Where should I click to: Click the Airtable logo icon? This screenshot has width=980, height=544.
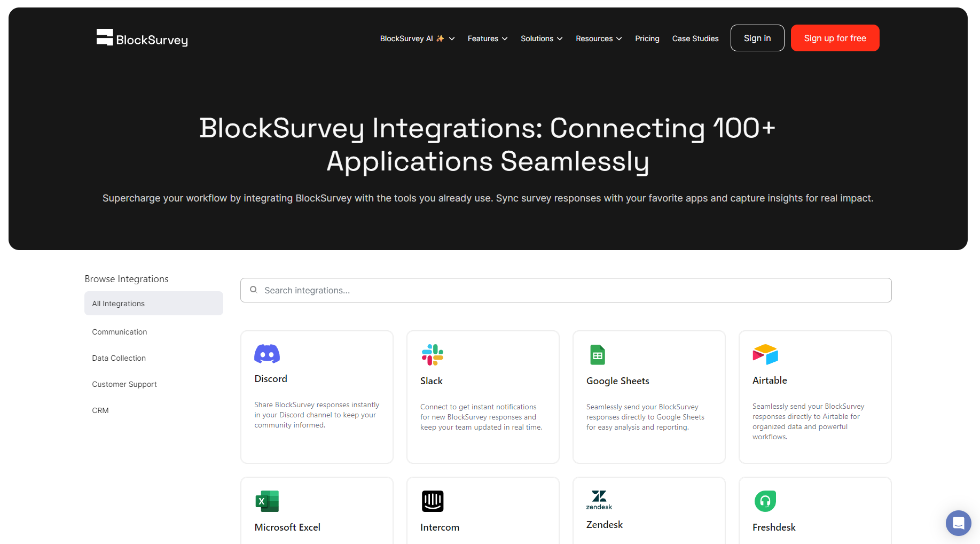(765, 354)
